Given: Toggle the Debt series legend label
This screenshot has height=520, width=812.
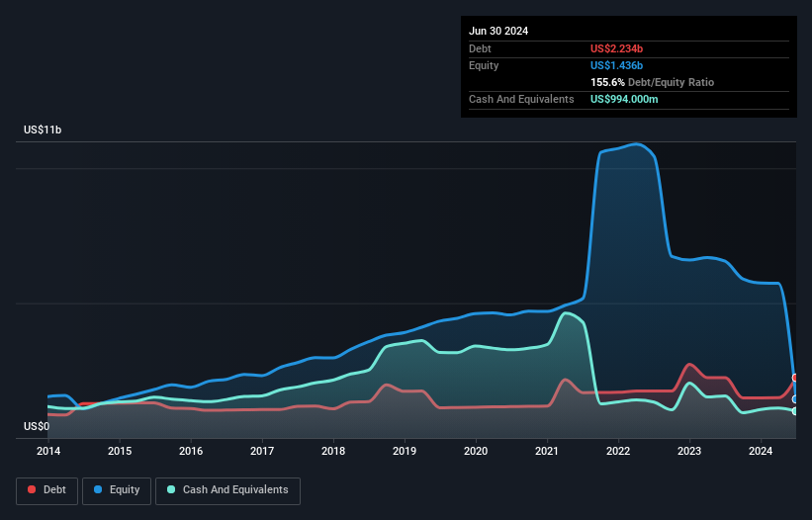Looking at the screenshot, I should pyautogui.click(x=56, y=490).
